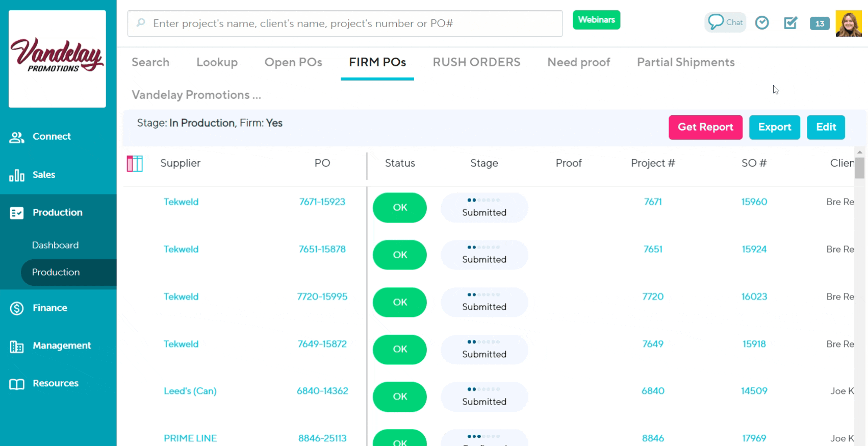Switch to the RUSH ORDERS tab
Image resolution: width=868 pixels, height=446 pixels.
[476, 62]
